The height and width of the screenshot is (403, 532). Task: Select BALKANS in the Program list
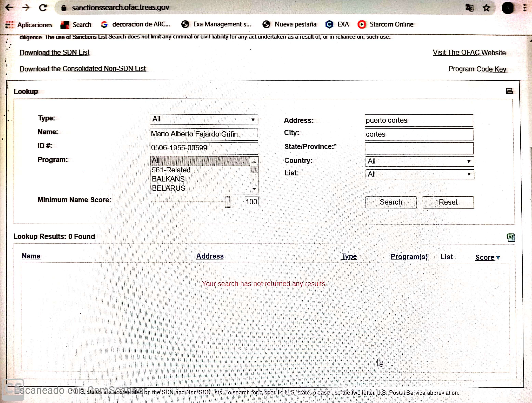point(168,179)
